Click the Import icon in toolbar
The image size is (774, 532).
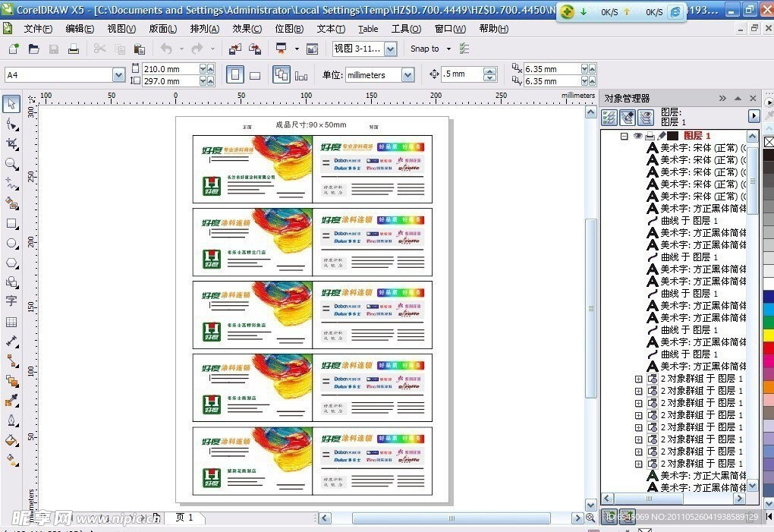point(235,49)
